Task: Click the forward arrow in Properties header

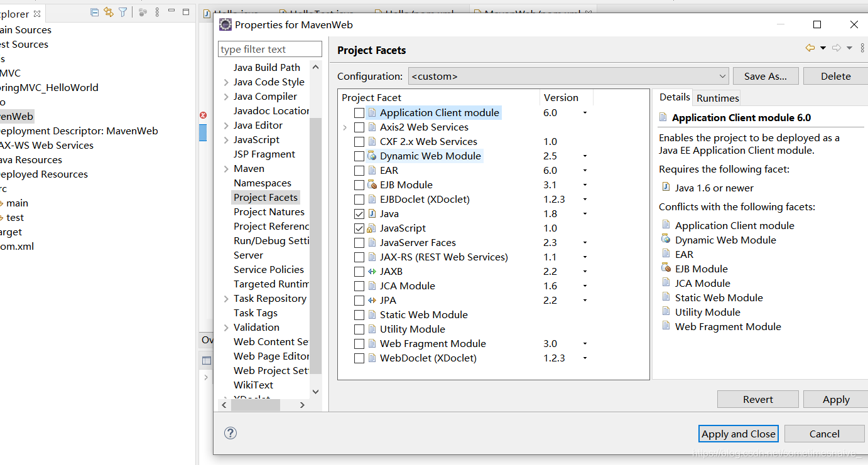Action: [x=837, y=48]
